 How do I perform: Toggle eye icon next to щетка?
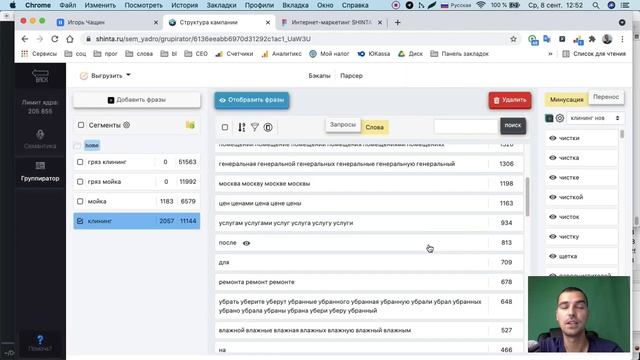553,256
